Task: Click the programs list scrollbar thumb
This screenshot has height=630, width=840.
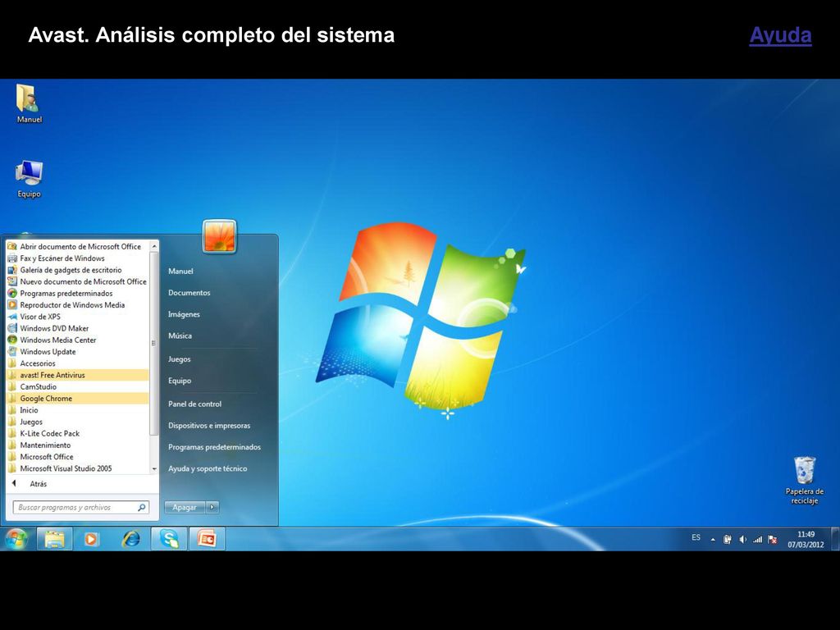Action: click(x=154, y=343)
